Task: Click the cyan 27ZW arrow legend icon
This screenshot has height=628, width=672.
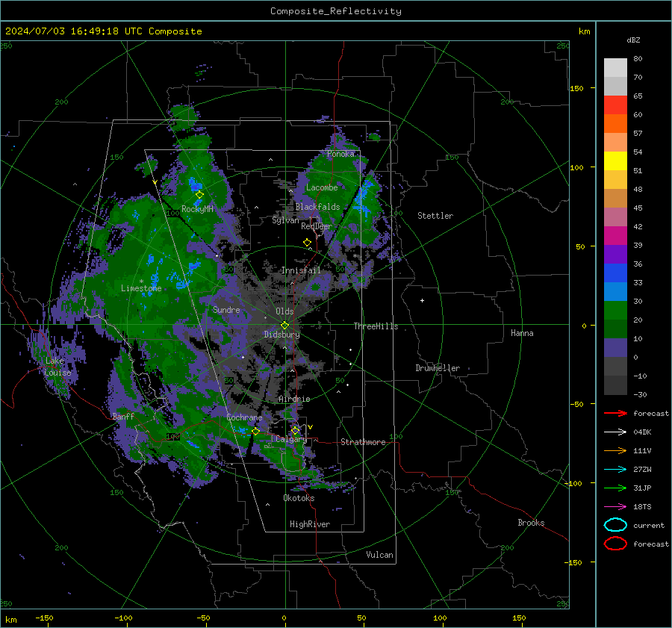Action: coord(615,470)
